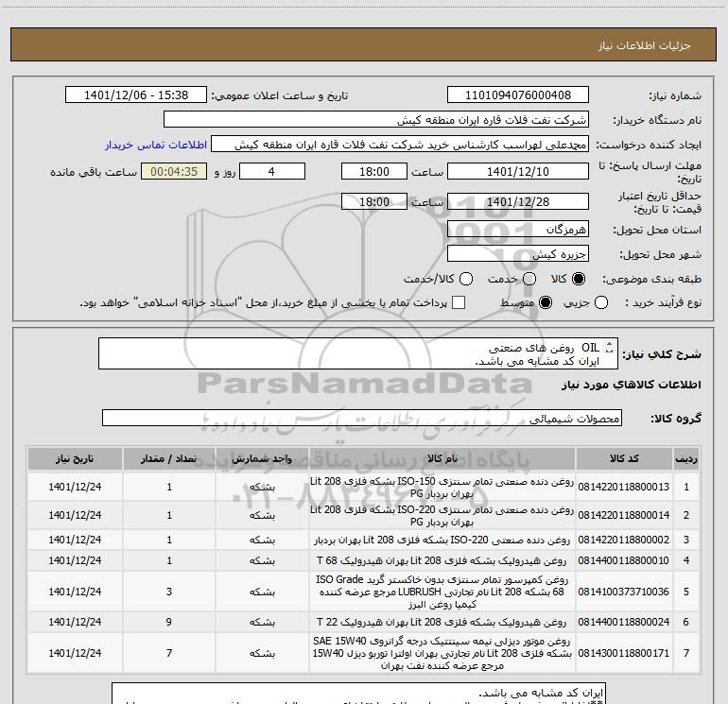The image size is (728, 704).
Task: Click the ردیف column header
Action: 686,458
